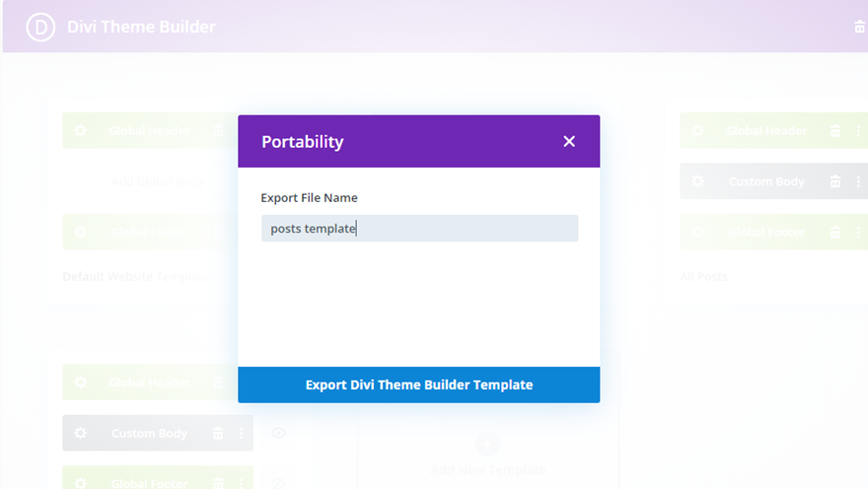This screenshot has width=868, height=489.
Task: Click the Divi logo icon
Action: coord(40,27)
